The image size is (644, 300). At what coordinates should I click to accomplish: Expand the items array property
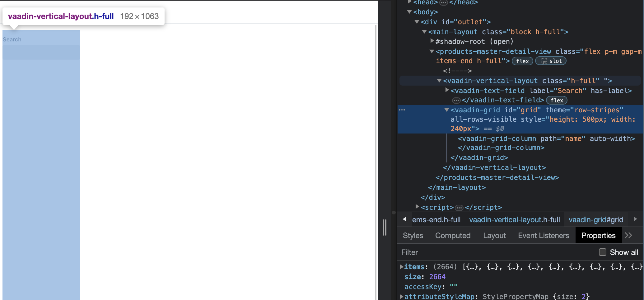point(402,267)
